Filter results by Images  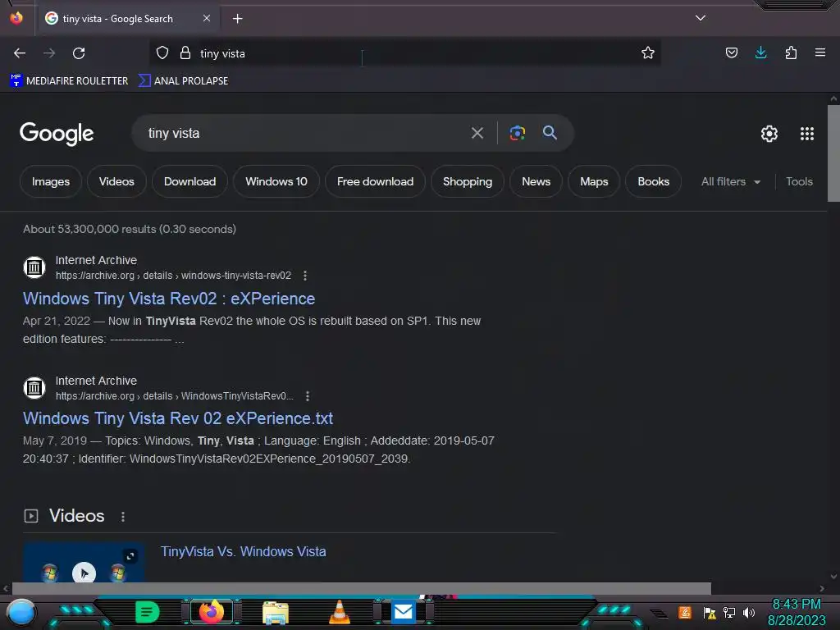click(x=51, y=181)
